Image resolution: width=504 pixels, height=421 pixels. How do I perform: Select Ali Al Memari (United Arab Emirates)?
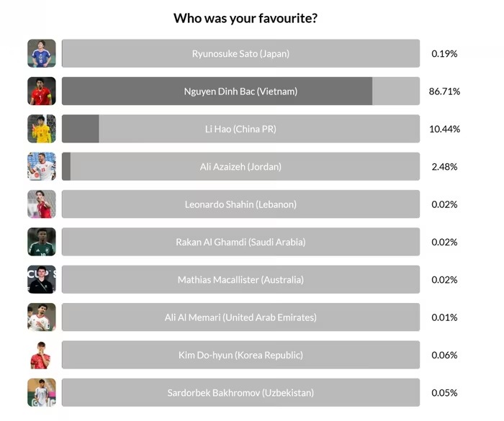[240, 317]
